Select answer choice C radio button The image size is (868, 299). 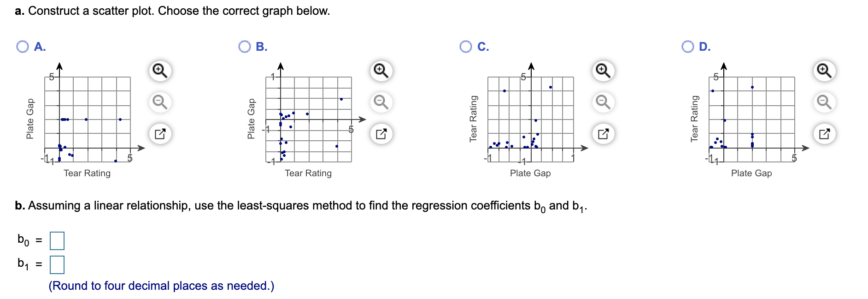(x=465, y=46)
